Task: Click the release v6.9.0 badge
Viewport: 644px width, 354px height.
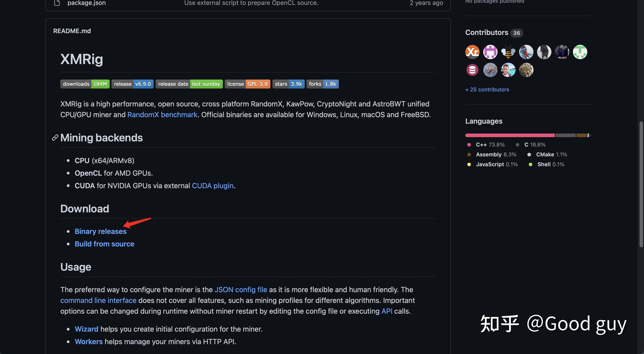Action: pyautogui.click(x=132, y=84)
